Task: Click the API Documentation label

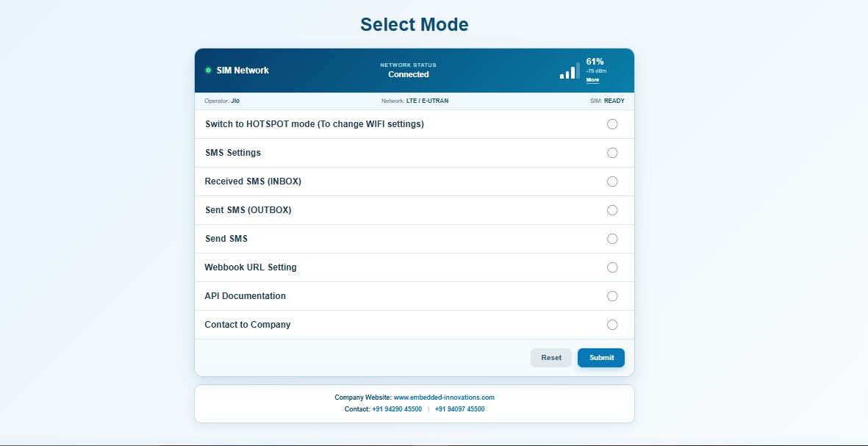Action: click(x=245, y=296)
